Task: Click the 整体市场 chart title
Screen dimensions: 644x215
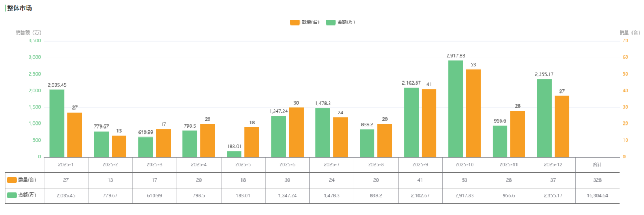Action: pos(19,8)
